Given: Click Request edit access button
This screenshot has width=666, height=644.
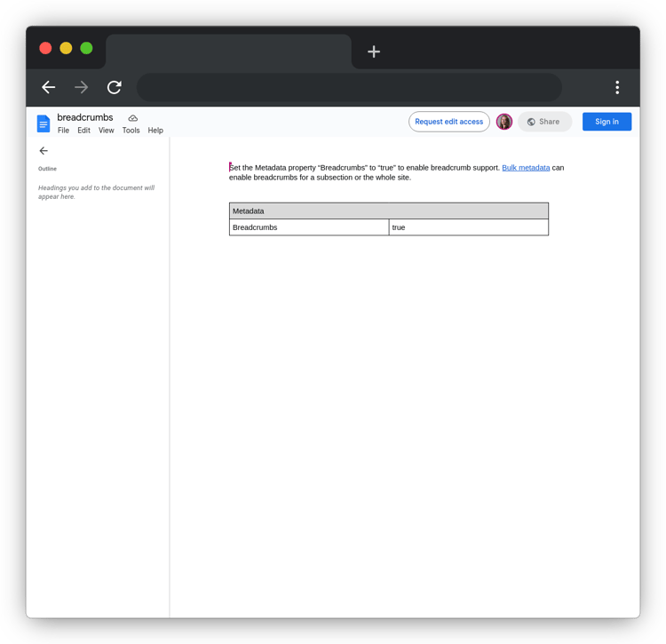Looking at the screenshot, I should click(x=449, y=122).
